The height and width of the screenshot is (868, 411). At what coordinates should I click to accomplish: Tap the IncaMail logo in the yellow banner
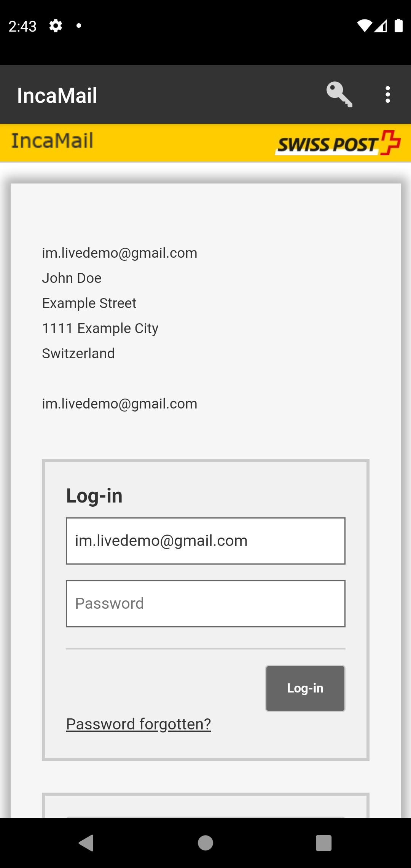52,141
